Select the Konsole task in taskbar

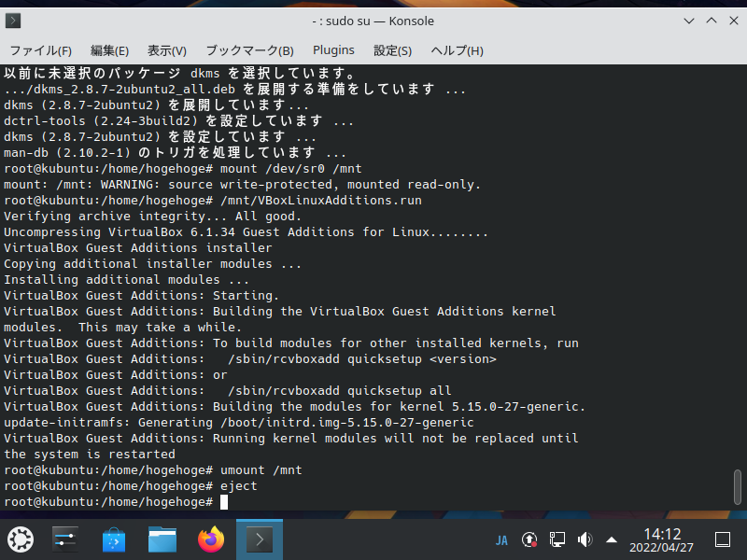[x=260, y=539]
